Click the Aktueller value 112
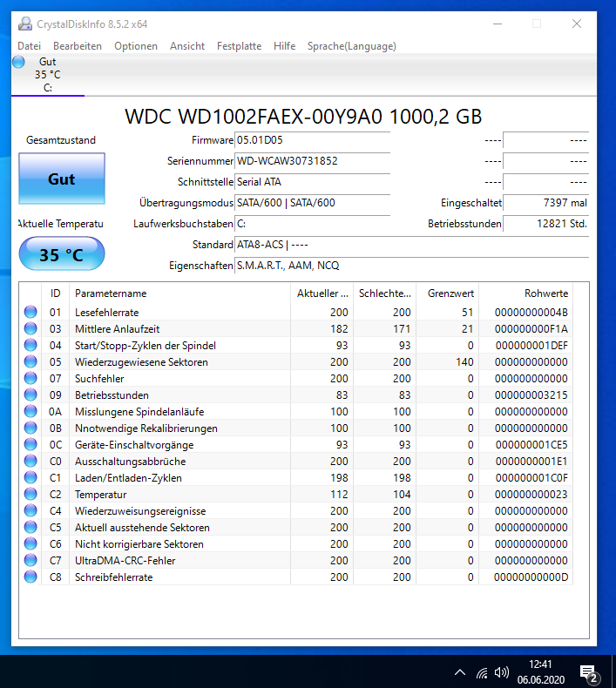The height and width of the screenshot is (688, 616). (x=339, y=495)
